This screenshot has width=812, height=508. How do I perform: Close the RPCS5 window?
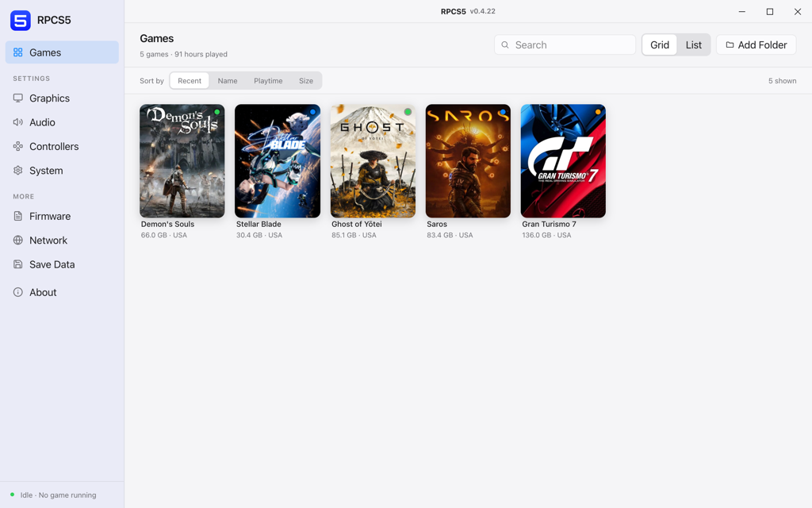point(798,11)
